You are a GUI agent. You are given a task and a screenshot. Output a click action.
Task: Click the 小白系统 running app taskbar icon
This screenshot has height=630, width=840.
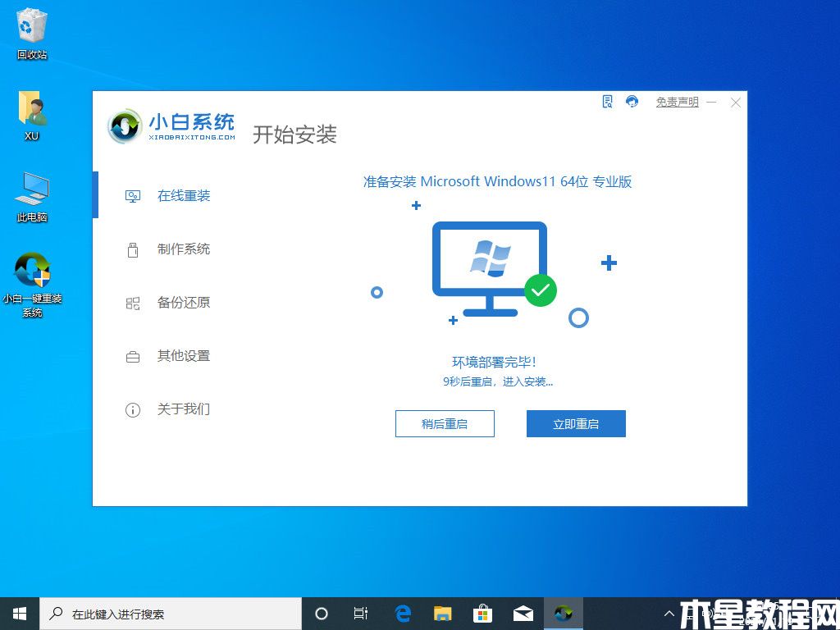point(563,614)
